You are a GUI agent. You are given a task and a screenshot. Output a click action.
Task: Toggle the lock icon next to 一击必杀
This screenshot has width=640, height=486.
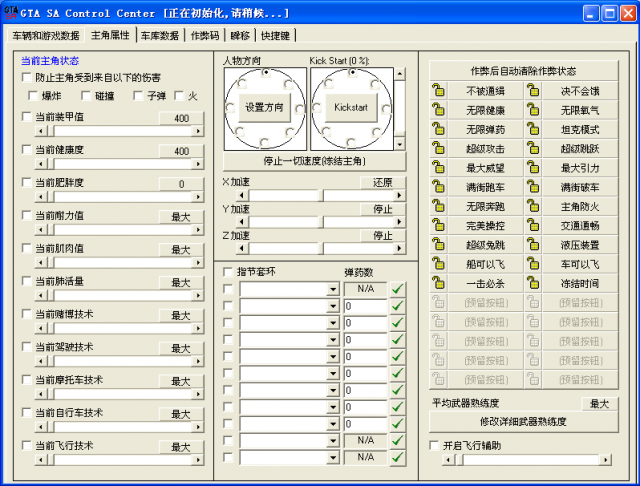[x=438, y=283]
